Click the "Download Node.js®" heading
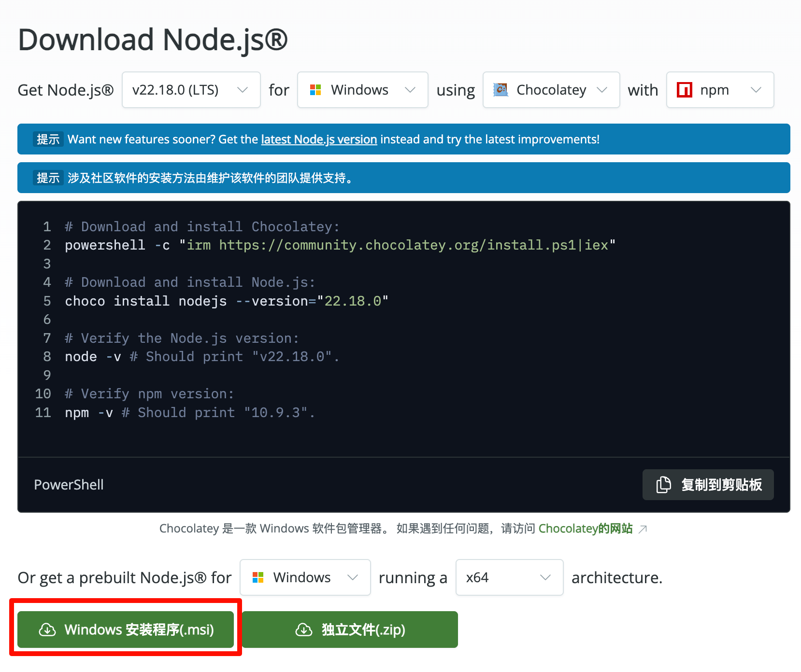Viewport: 801px width, 672px height. 153,40
